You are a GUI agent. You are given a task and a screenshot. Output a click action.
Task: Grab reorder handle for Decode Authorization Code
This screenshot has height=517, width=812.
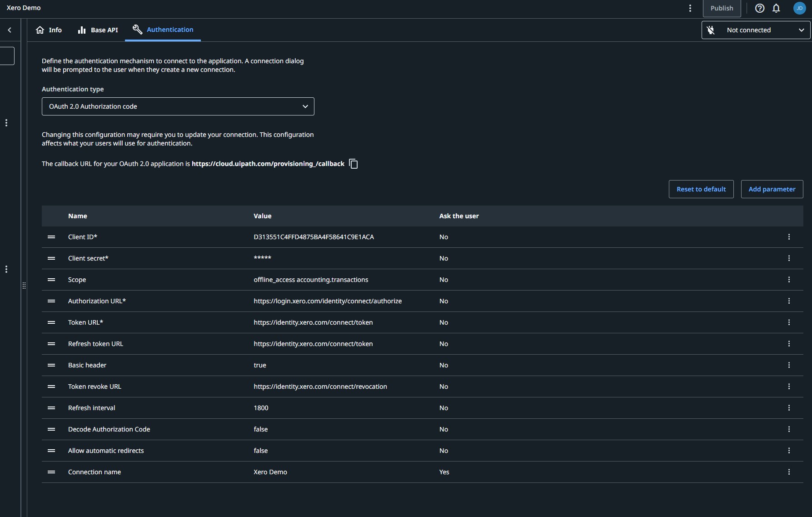pos(51,429)
